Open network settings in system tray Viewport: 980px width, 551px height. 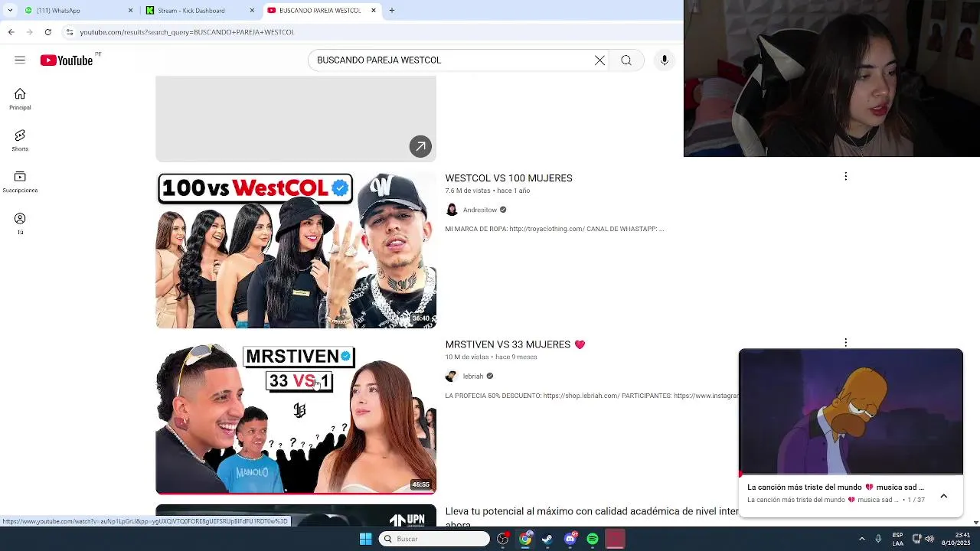(916, 539)
